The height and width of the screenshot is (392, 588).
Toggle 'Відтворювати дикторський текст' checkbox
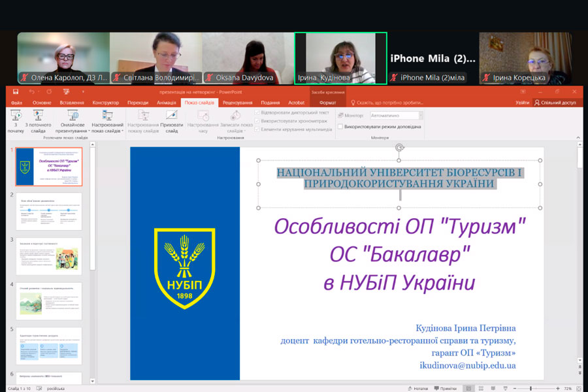(257, 112)
